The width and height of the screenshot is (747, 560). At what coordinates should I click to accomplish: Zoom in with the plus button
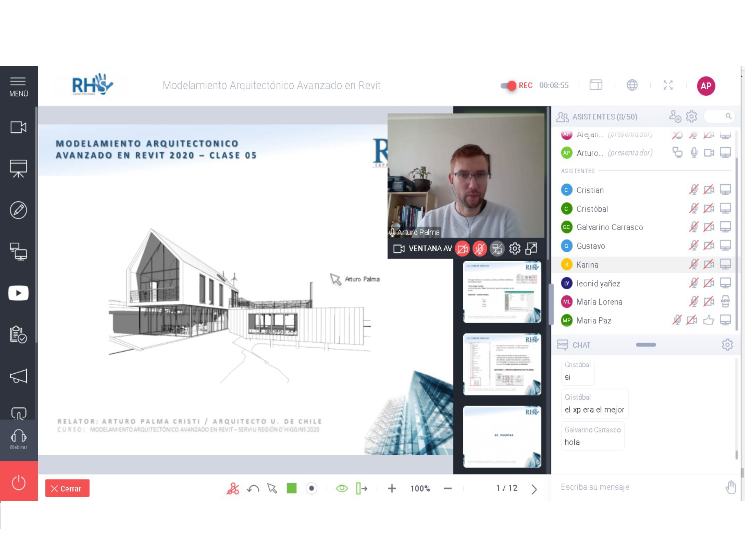tap(392, 489)
